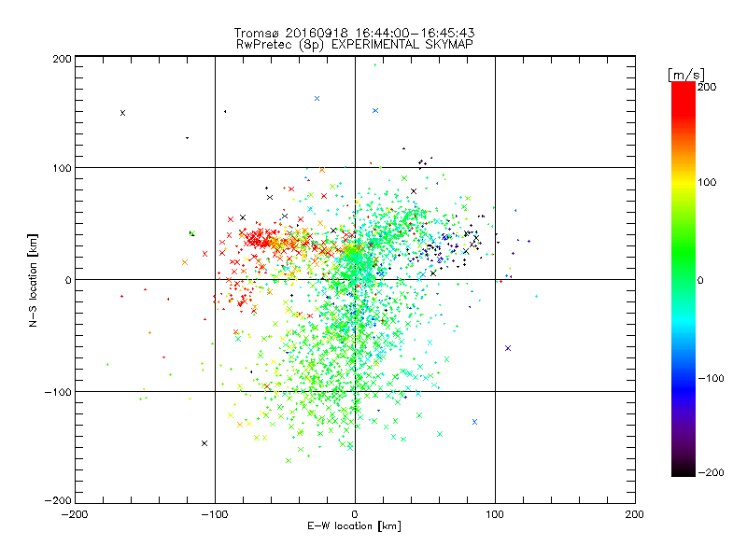Screen dimensions: 747x560
Task: Click the rainbow velocity colour bar
Action: 684,279
